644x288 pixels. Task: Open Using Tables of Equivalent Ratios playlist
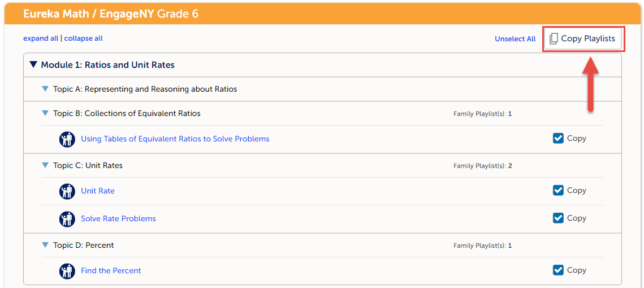click(175, 139)
